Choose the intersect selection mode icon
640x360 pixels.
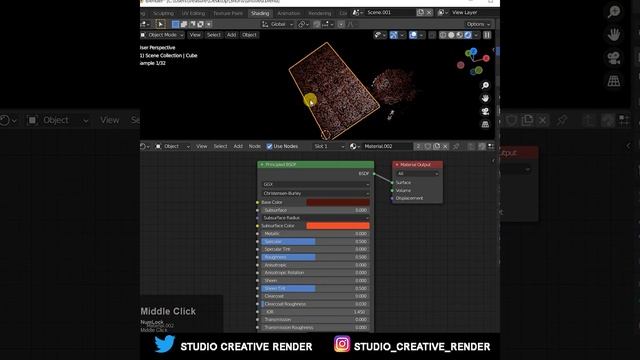pyautogui.click(x=209, y=24)
